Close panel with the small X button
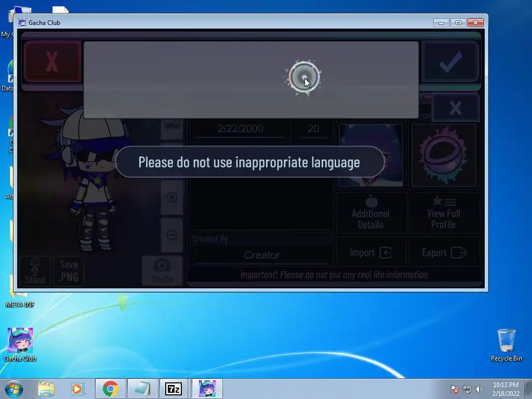This screenshot has width=532, height=399. coord(455,108)
